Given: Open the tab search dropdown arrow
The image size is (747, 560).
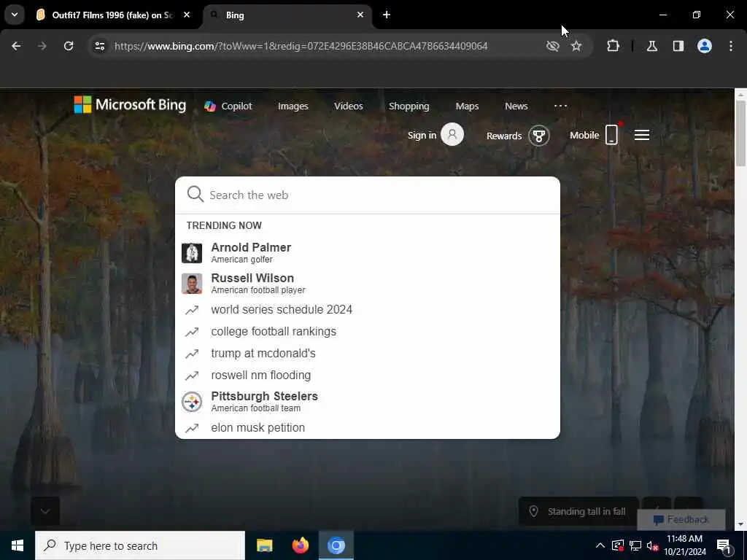Looking at the screenshot, I should point(15,15).
